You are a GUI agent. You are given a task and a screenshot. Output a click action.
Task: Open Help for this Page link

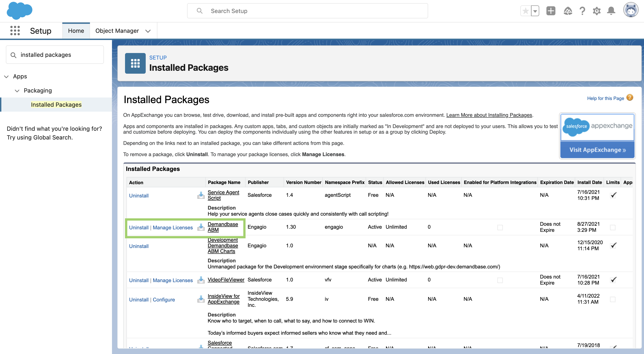(x=605, y=98)
